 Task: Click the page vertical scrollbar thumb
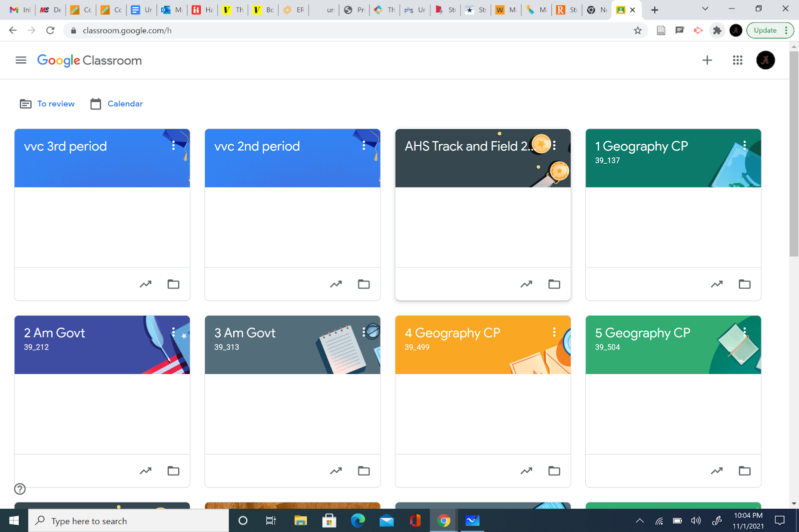794,153
